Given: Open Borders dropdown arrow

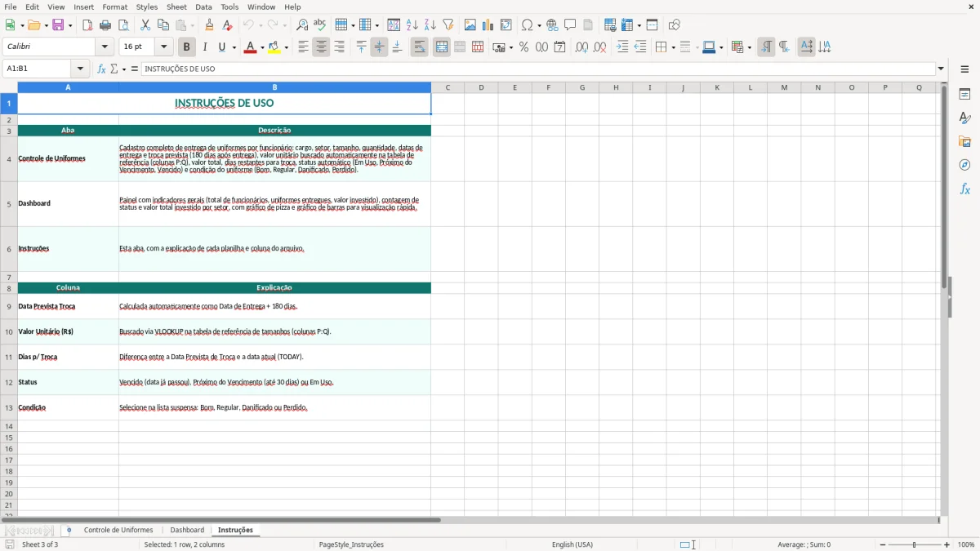Looking at the screenshot, I should coord(674,47).
